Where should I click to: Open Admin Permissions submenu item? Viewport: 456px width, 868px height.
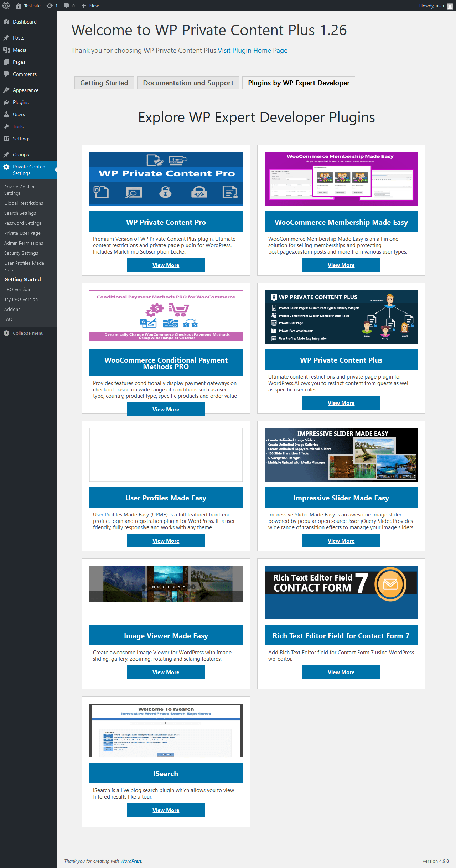[x=24, y=243]
